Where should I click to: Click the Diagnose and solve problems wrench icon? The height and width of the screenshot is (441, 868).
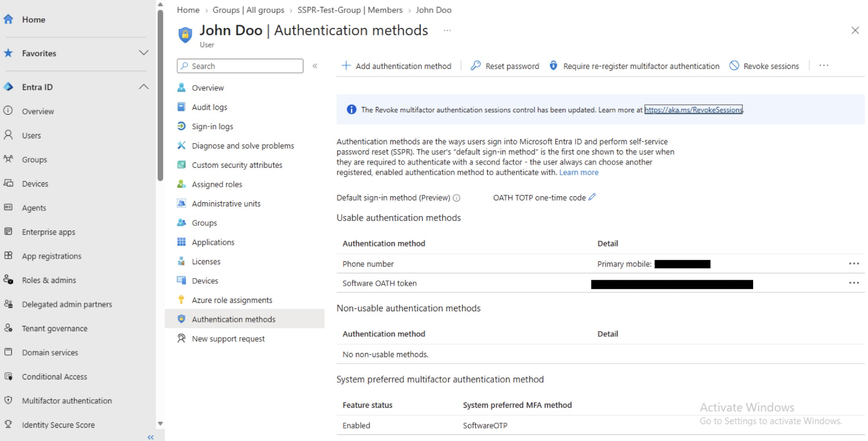tap(181, 145)
